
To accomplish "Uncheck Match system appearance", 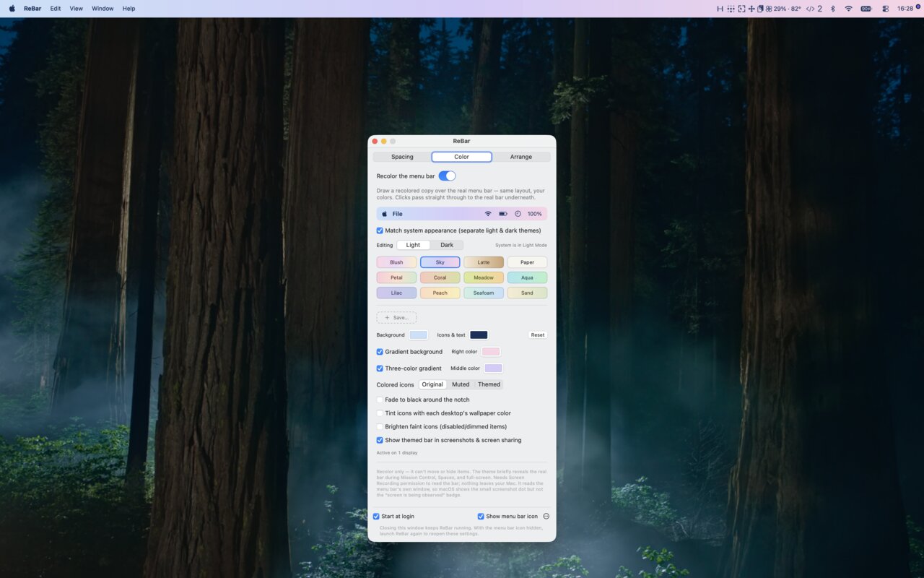I will [380, 230].
